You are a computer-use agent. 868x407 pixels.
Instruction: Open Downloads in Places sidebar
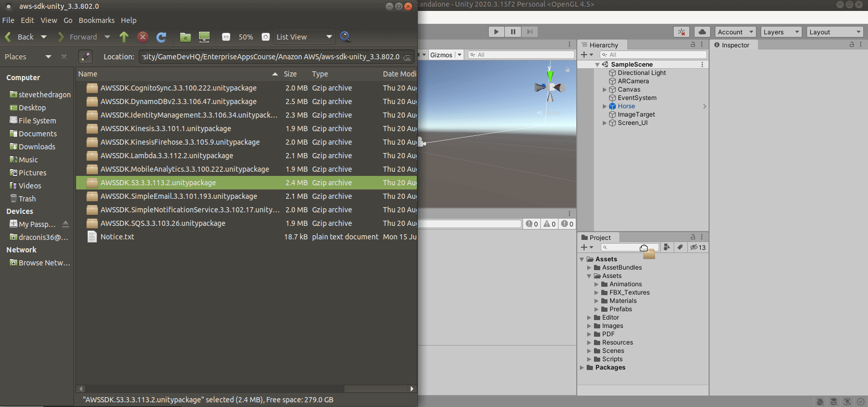(37, 147)
